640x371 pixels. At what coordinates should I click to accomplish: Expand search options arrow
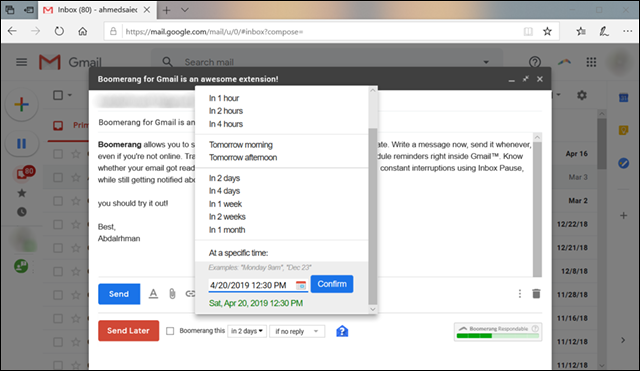click(486, 62)
